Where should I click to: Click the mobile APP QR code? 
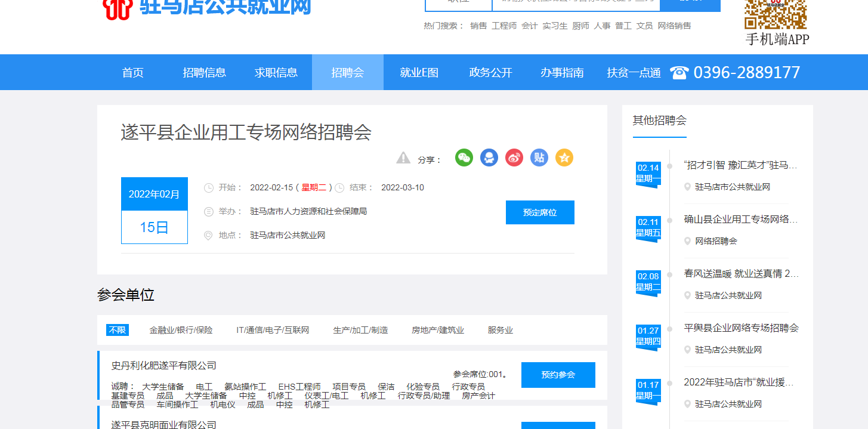[776, 14]
